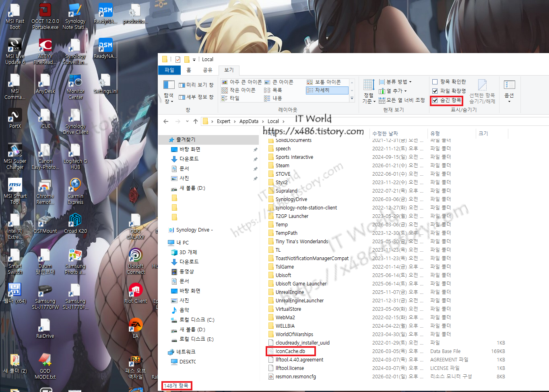Select the GOG GALAXY desktop icon

[x=136, y=226]
